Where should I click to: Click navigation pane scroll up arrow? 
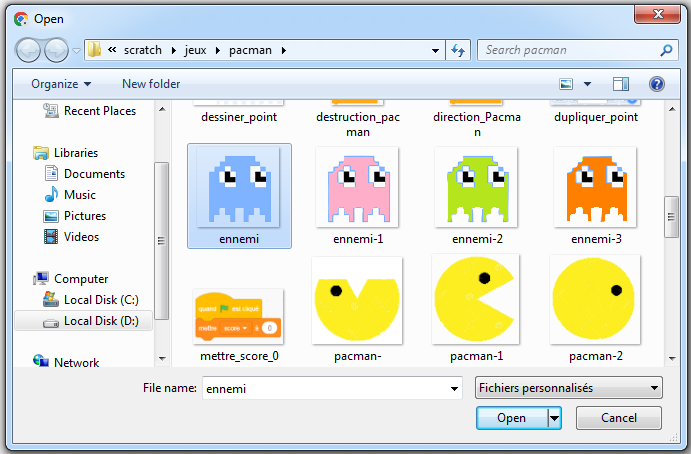tap(162, 109)
